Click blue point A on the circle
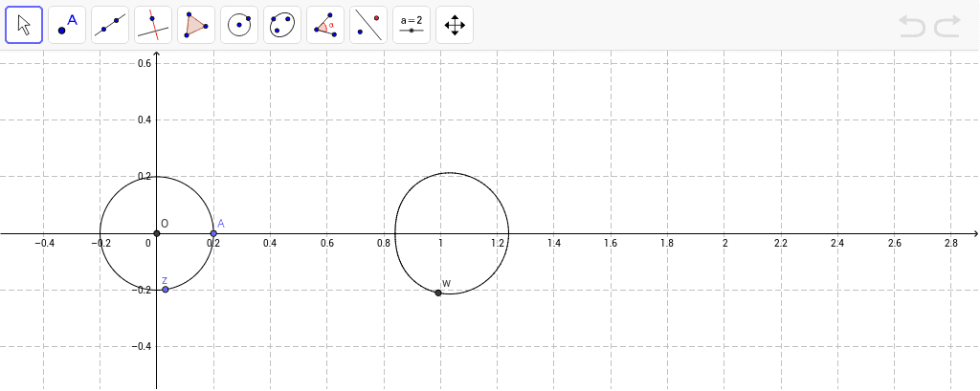Viewport: 980px width, 391px height. (213, 233)
